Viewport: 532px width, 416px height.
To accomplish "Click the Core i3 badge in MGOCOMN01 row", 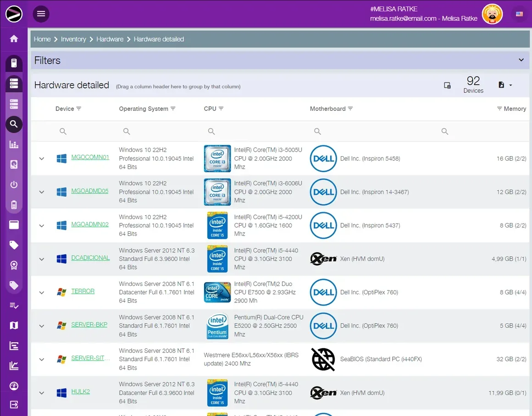I will pyautogui.click(x=217, y=159).
